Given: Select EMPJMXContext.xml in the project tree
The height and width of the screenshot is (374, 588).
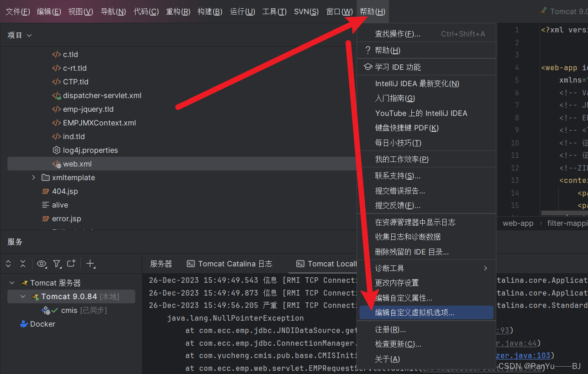Looking at the screenshot, I should [100, 123].
